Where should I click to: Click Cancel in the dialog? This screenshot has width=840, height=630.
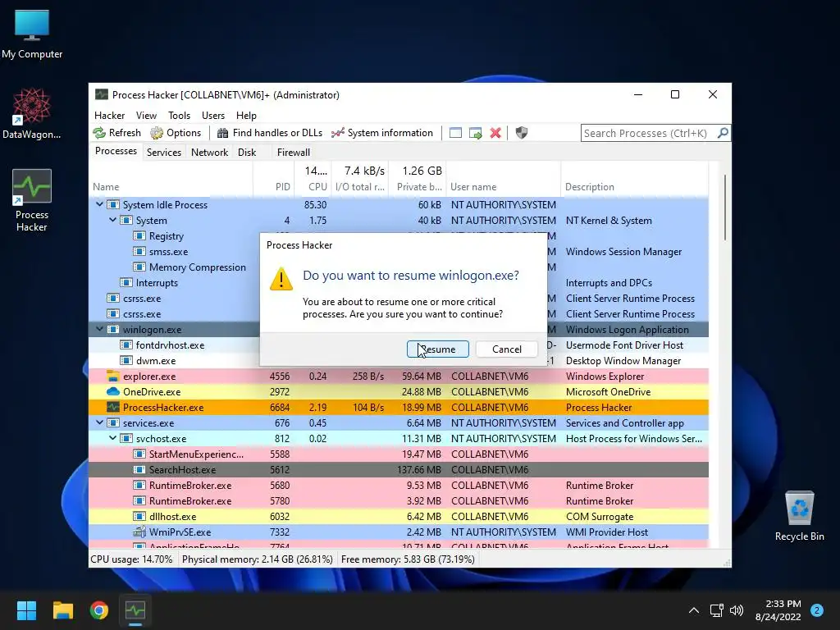pyautogui.click(x=507, y=349)
